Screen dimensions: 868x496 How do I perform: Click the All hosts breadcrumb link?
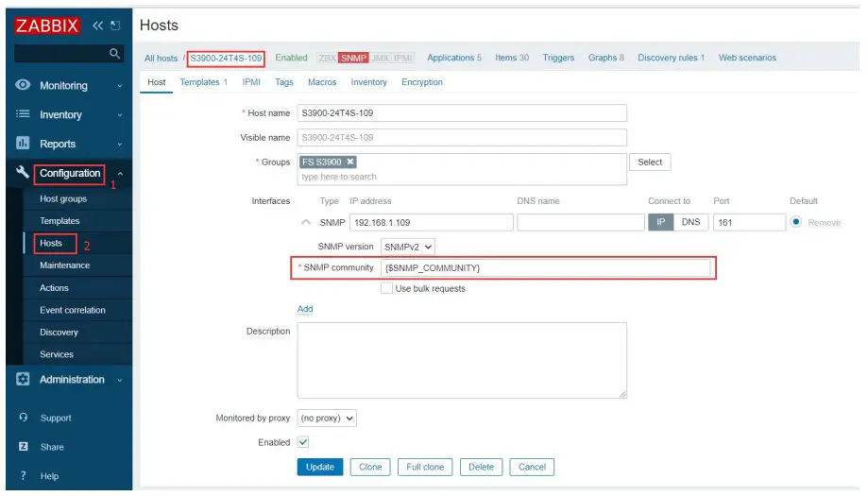pos(162,59)
